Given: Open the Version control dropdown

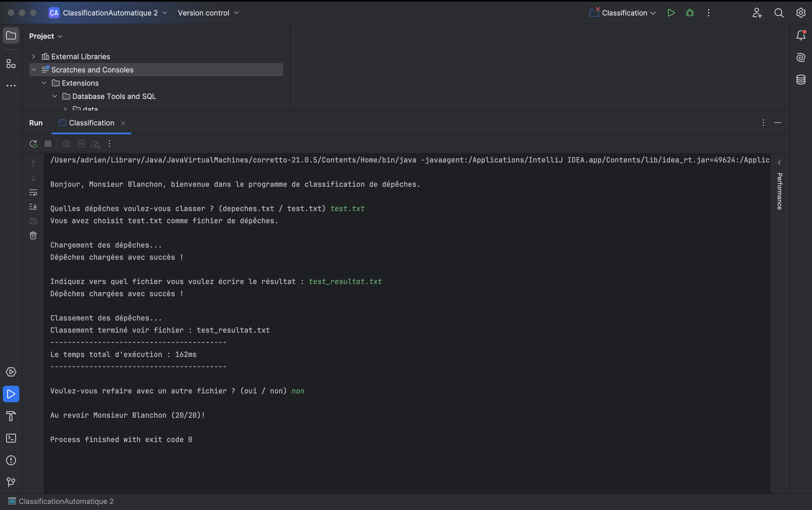Looking at the screenshot, I should click(x=208, y=13).
